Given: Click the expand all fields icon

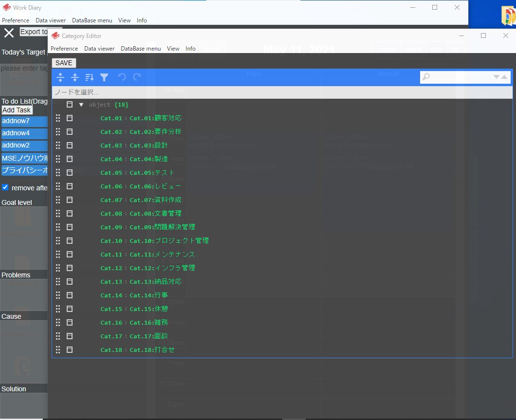Looking at the screenshot, I should pos(60,77).
